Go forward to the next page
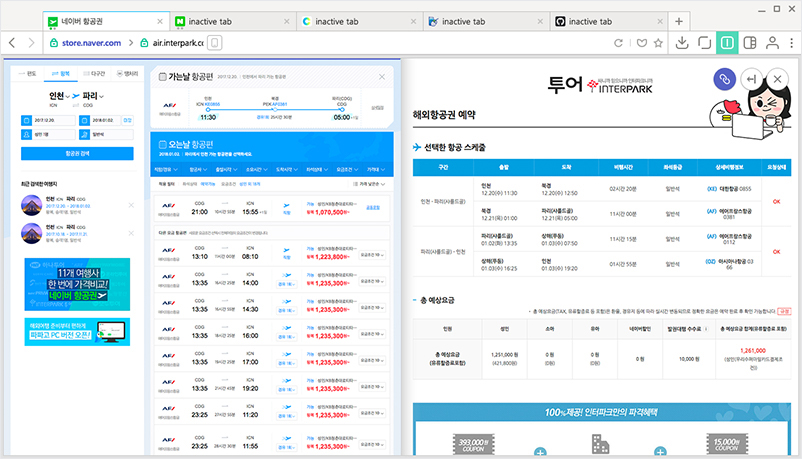Viewport: 802px width, 459px height. tap(32, 43)
